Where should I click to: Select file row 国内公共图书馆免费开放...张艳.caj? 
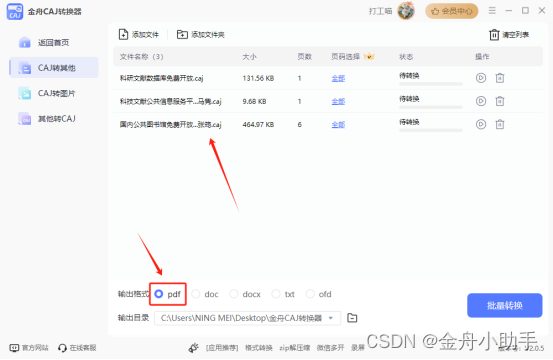click(x=328, y=124)
